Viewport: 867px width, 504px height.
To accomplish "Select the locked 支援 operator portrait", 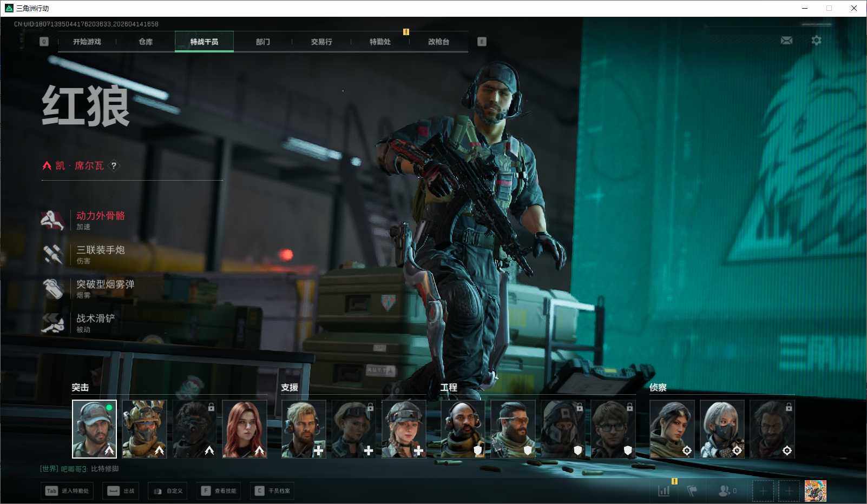I will pyautogui.click(x=354, y=429).
